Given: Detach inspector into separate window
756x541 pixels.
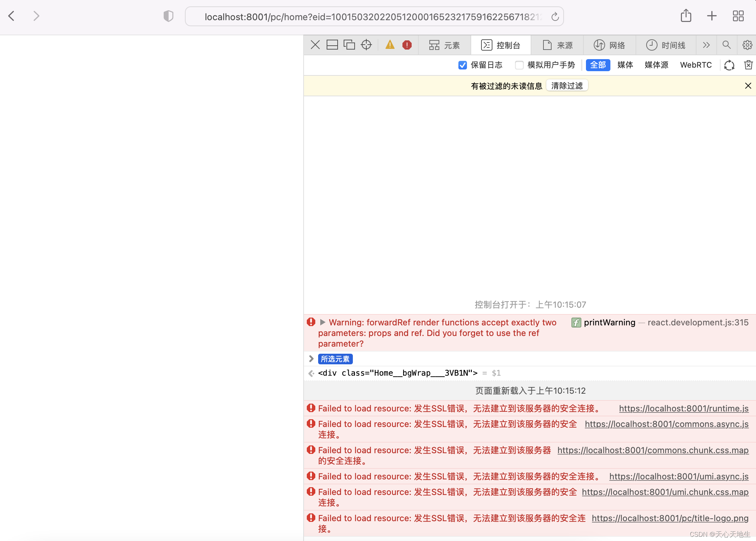Looking at the screenshot, I should pyautogui.click(x=349, y=45).
